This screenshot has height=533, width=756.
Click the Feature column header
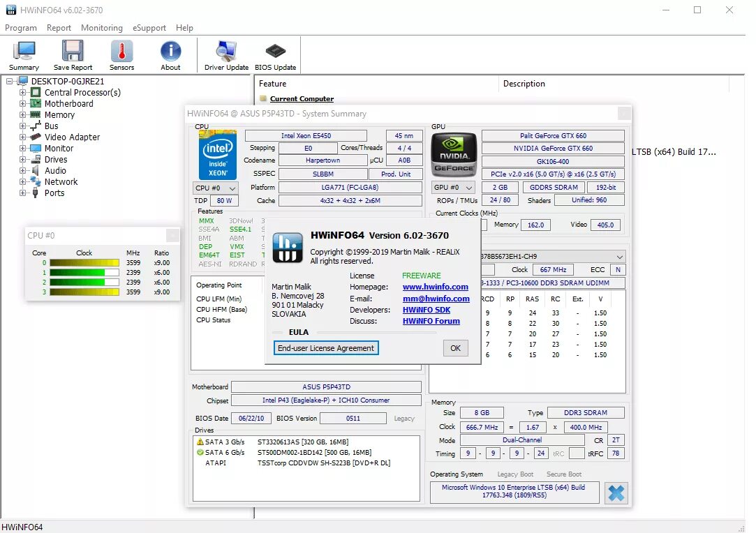coord(376,84)
